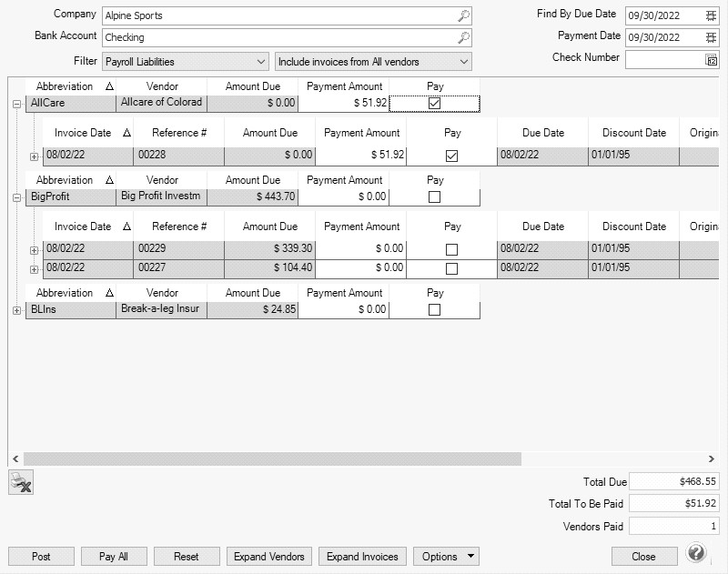Click the Total To Be Paid value
The height and width of the screenshot is (574, 728).
(674, 503)
